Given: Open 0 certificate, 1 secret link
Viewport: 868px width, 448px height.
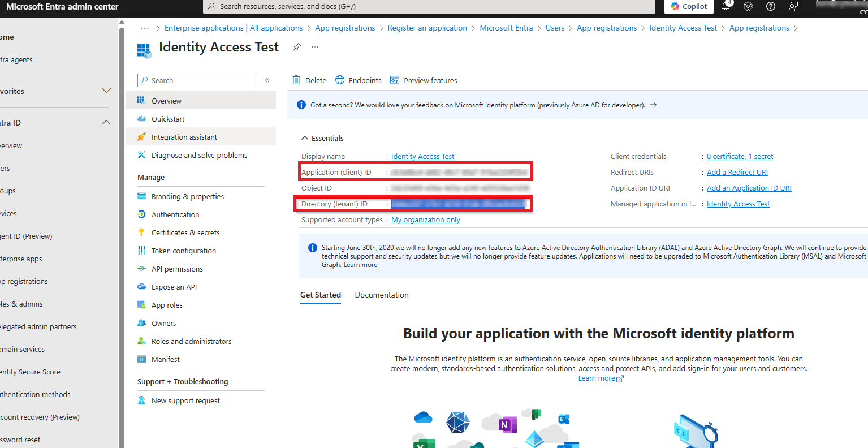Looking at the screenshot, I should (740, 156).
